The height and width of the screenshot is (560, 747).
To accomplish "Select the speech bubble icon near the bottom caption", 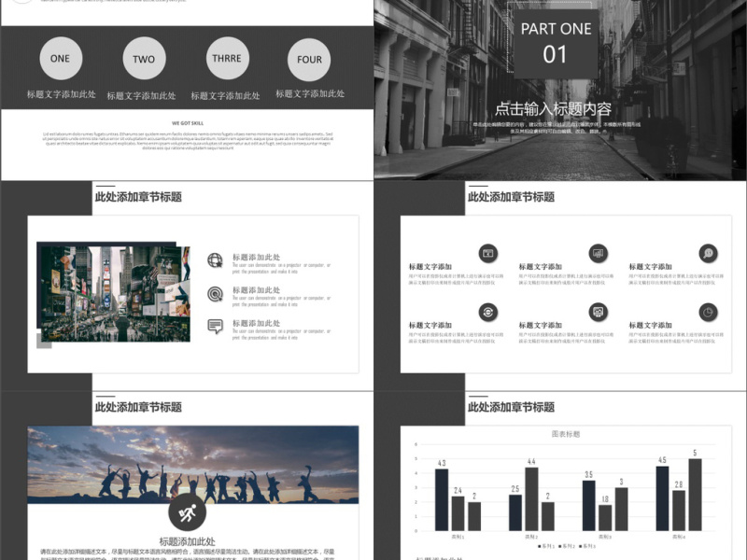I will (215, 325).
